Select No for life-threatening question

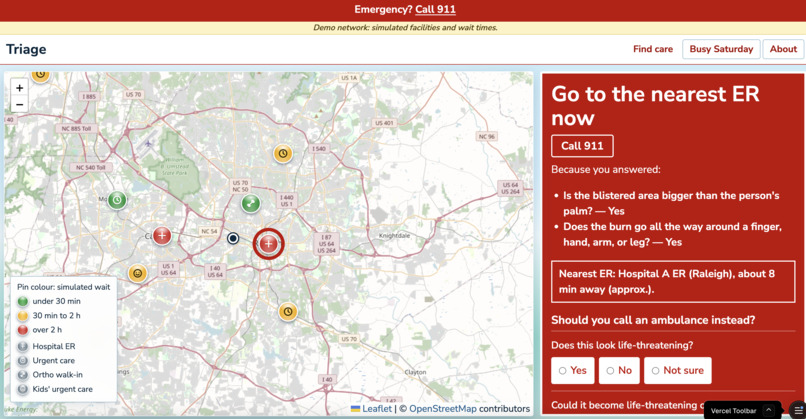coord(619,371)
